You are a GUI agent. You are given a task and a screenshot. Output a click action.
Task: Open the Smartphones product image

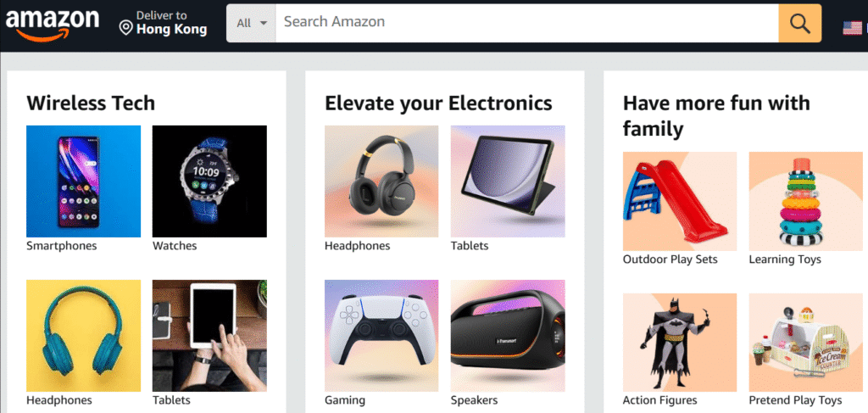[84, 181]
